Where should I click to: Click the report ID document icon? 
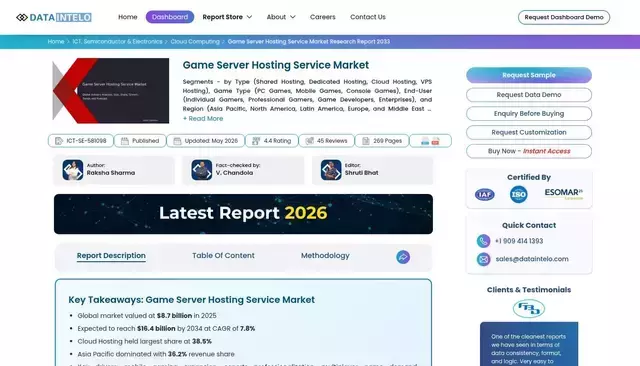(x=59, y=141)
